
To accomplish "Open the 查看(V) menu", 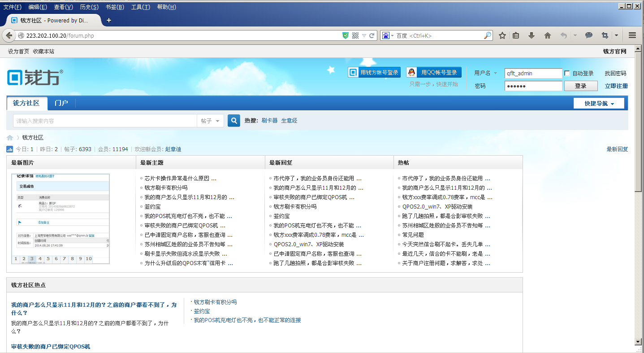I will [63, 7].
